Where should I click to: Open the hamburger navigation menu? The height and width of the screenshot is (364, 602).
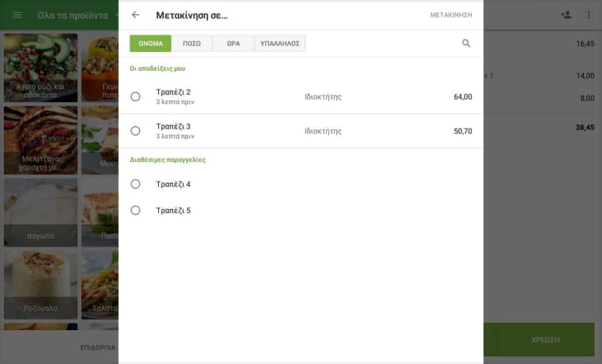17,15
